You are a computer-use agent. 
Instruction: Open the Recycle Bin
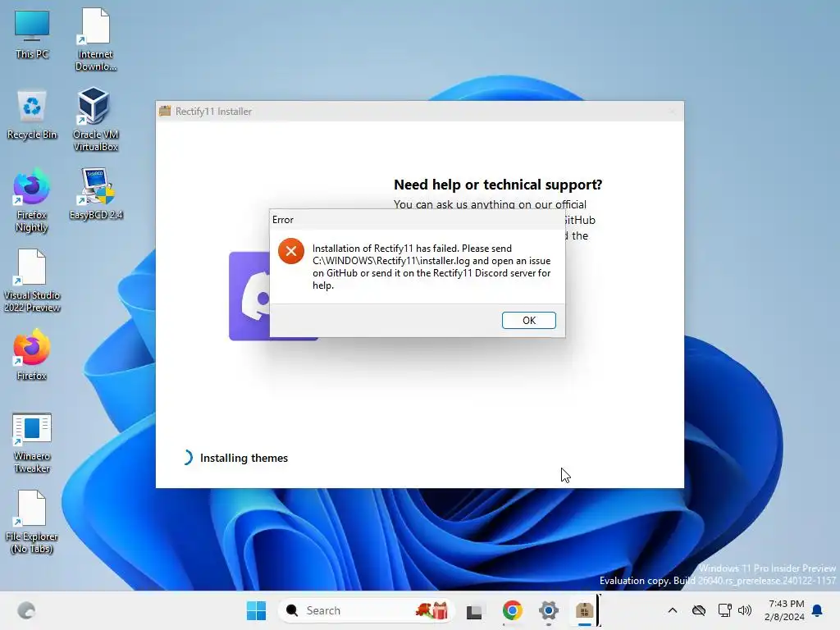click(32, 115)
